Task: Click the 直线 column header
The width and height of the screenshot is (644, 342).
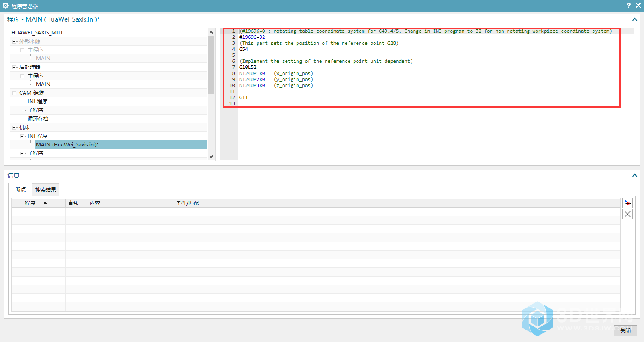Action: (76, 203)
